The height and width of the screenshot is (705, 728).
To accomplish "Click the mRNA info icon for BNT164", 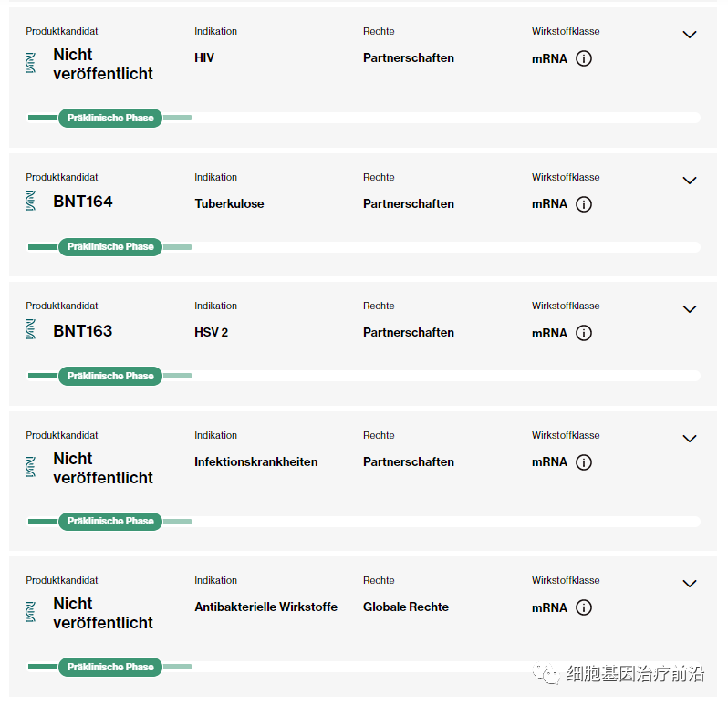I will pyautogui.click(x=585, y=204).
